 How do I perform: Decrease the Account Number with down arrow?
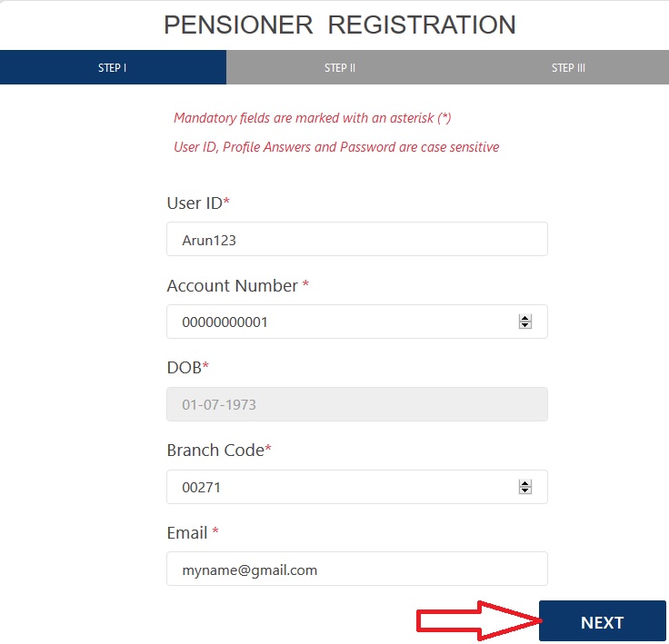coord(524,325)
